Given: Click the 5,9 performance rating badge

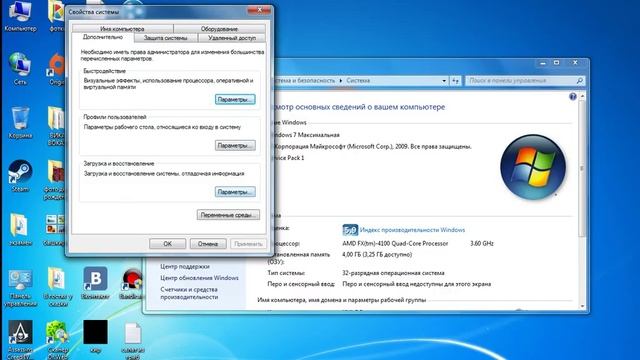Looking at the screenshot, I should [x=350, y=230].
